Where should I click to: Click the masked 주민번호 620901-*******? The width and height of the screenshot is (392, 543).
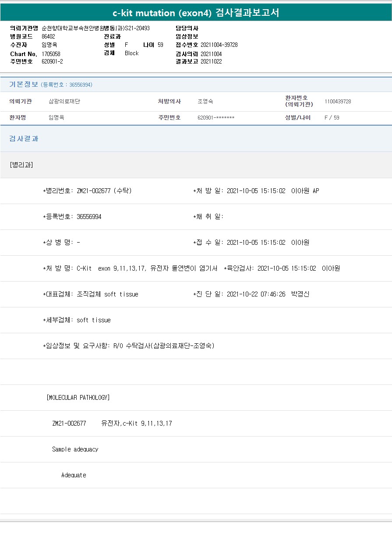[x=216, y=118]
